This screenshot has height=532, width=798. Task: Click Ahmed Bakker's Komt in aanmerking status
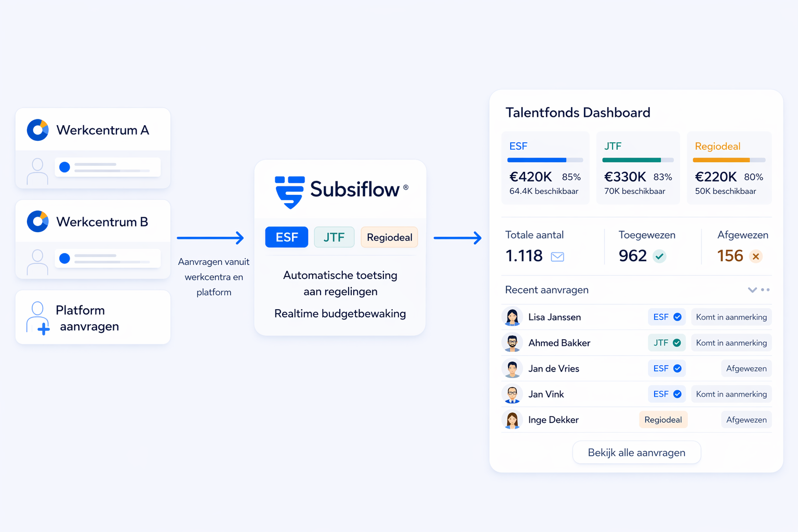coord(731,343)
